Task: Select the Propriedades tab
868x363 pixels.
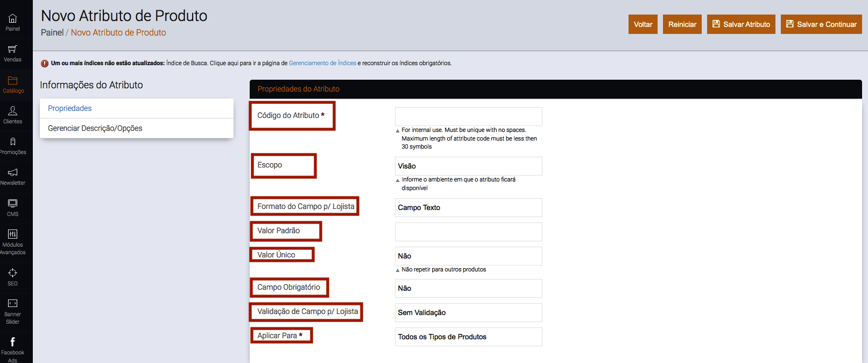Action: tap(137, 108)
